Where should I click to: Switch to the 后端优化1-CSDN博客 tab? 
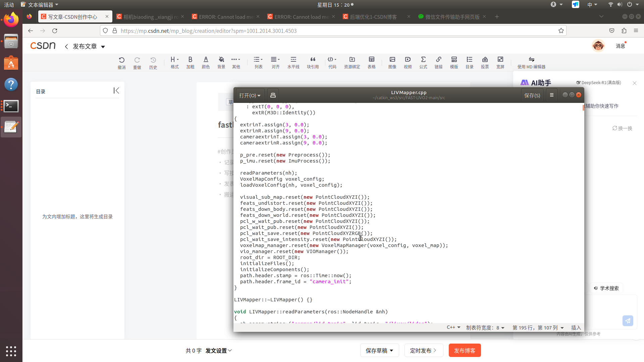373,17
